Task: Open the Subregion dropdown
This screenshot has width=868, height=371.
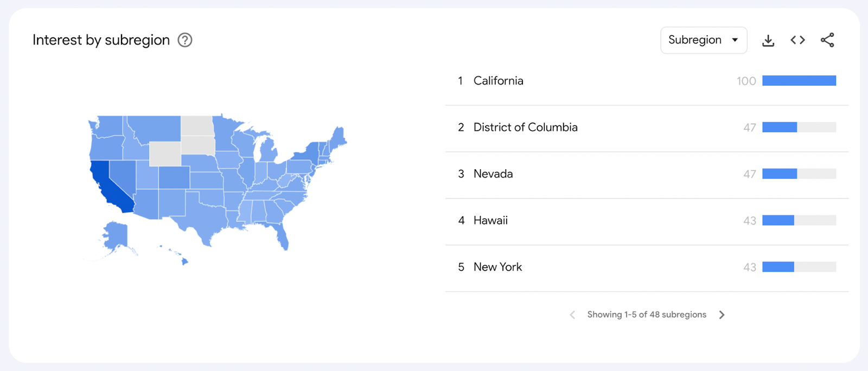Action: [x=703, y=40]
